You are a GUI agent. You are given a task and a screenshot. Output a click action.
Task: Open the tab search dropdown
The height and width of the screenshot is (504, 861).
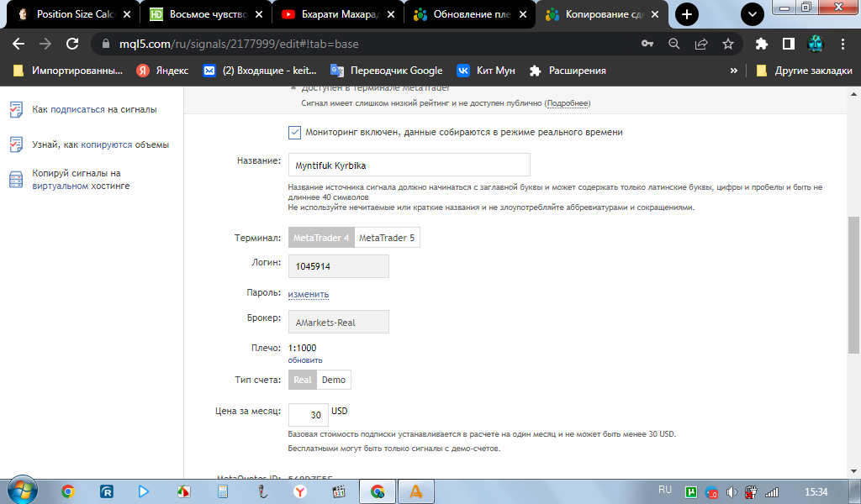pyautogui.click(x=753, y=14)
